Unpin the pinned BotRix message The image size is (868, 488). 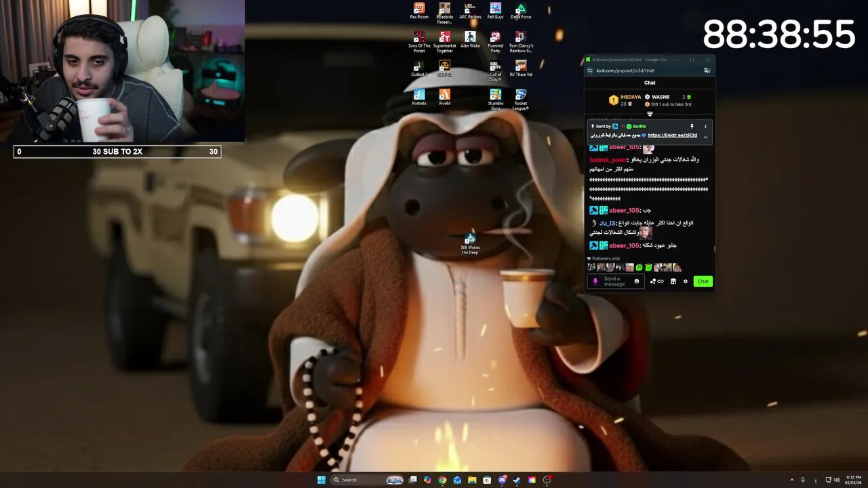[692, 126]
